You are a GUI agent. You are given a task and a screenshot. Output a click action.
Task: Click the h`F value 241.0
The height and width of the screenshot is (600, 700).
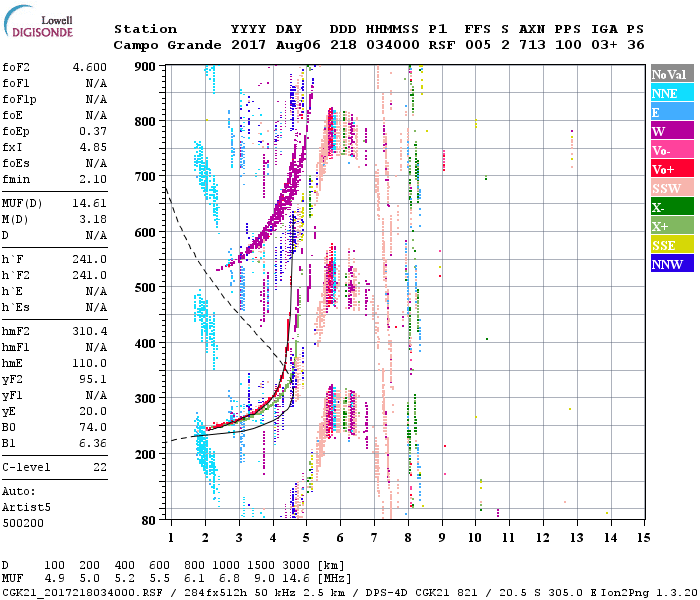click(90, 259)
